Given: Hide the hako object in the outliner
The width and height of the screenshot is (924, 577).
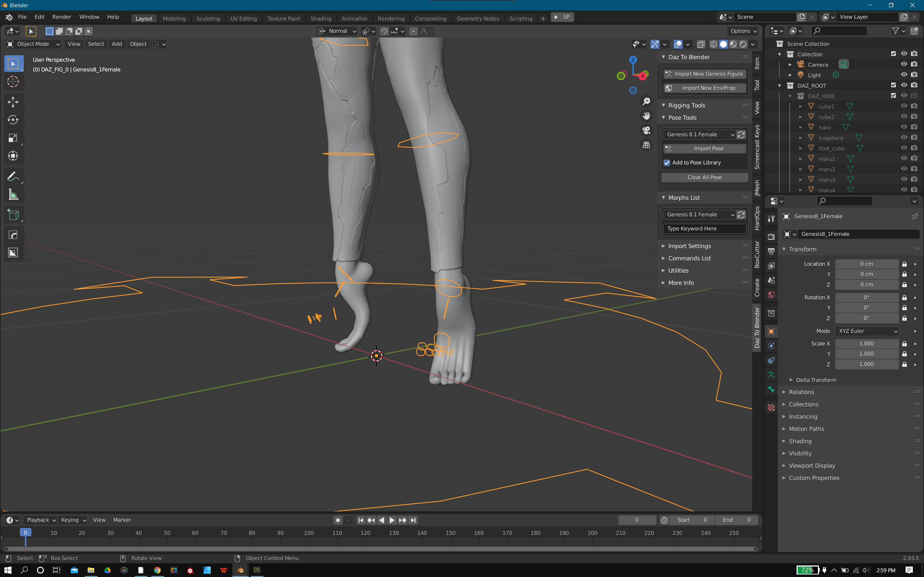Looking at the screenshot, I should pyautogui.click(x=904, y=127).
